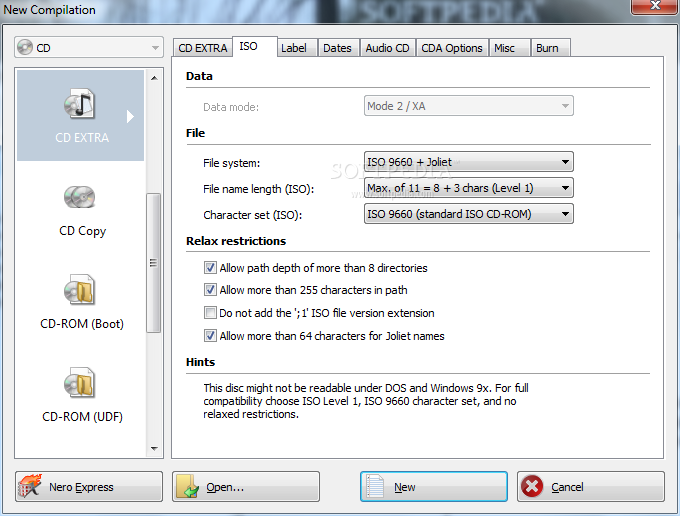Image resolution: width=680 pixels, height=516 pixels.
Task: Click the 'File system:' label
Action: coord(232,163)
